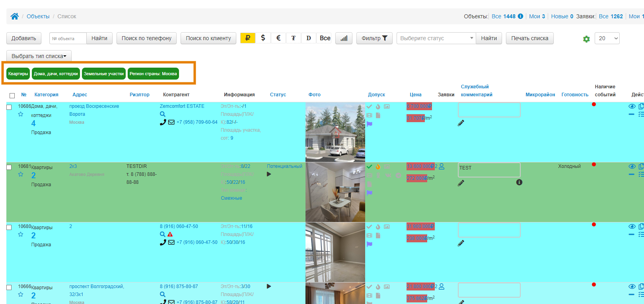Open the page size dropdown showing 20
The height and width of the screenshot is (304, 644).
[607, 38]
